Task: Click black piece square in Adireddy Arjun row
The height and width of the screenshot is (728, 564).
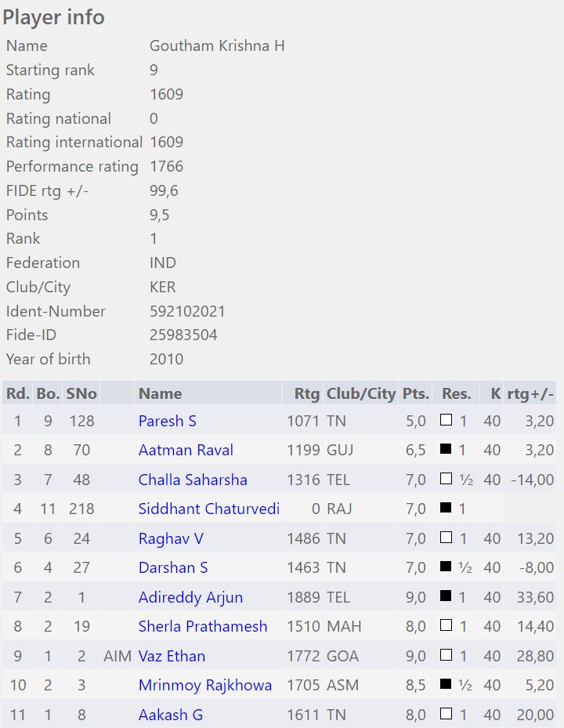Action: click(446, 596)
